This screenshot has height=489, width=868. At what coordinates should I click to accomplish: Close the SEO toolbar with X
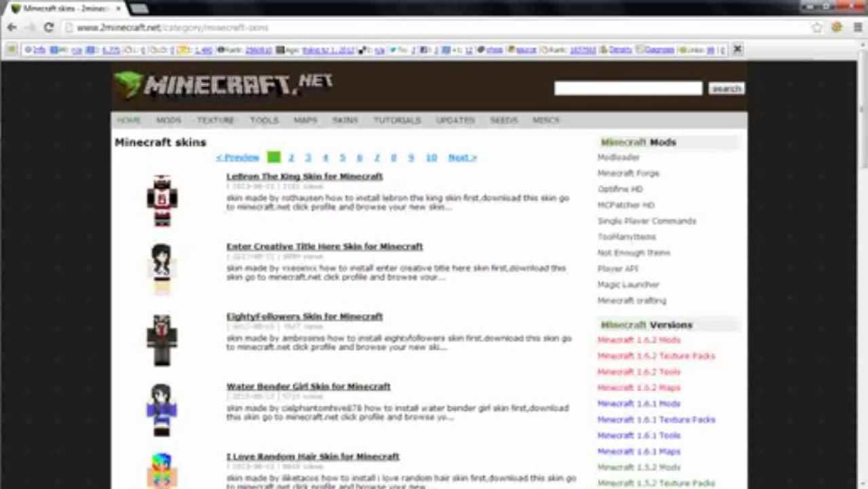pyautogui.click(x=737, y=49)
